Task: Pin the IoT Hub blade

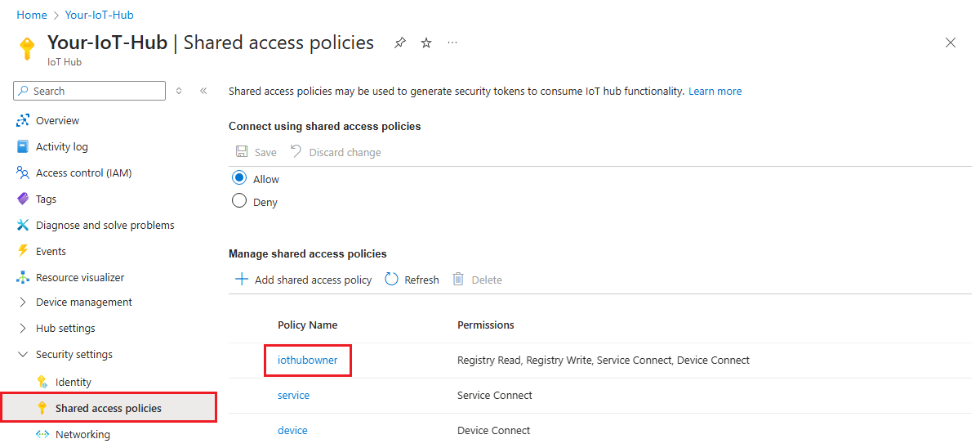Action: point(399,43)
